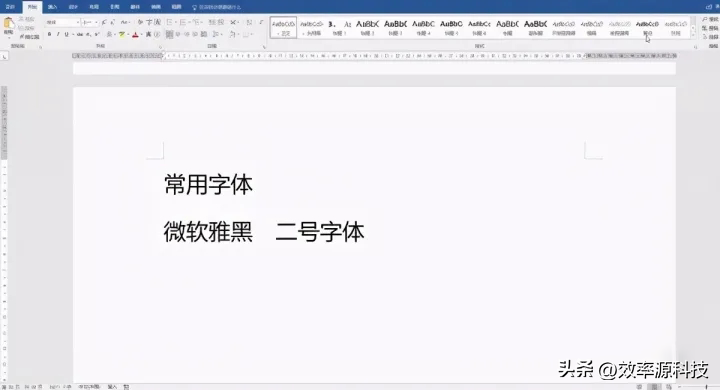Open the File tab

point(10,7)
